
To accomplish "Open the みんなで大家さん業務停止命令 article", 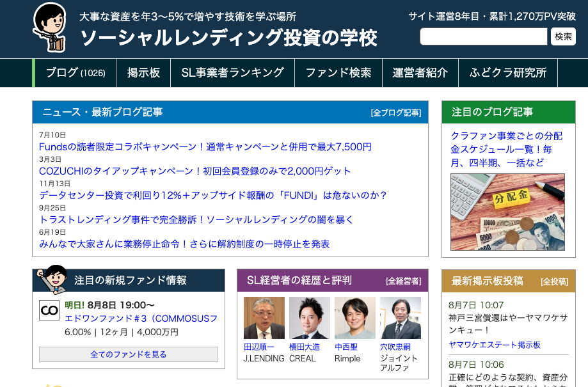I will 184,244.
